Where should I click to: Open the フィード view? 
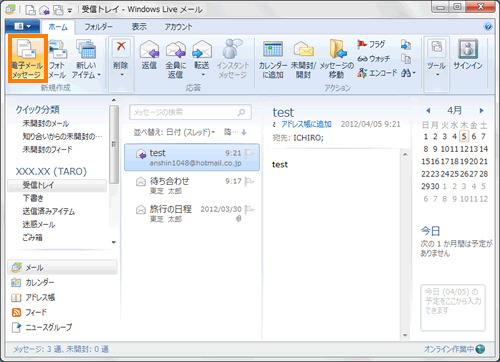29,312
